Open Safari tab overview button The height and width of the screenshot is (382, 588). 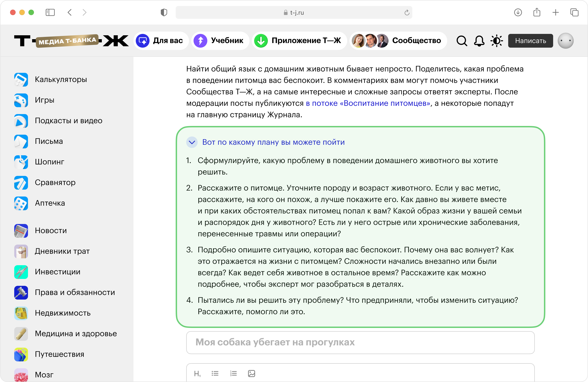[574, 12]
